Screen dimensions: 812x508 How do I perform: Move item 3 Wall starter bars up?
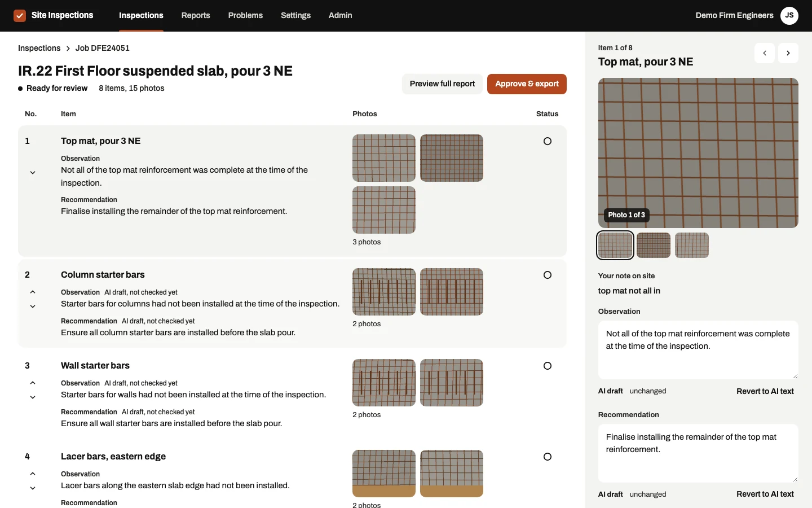(33, 383)
